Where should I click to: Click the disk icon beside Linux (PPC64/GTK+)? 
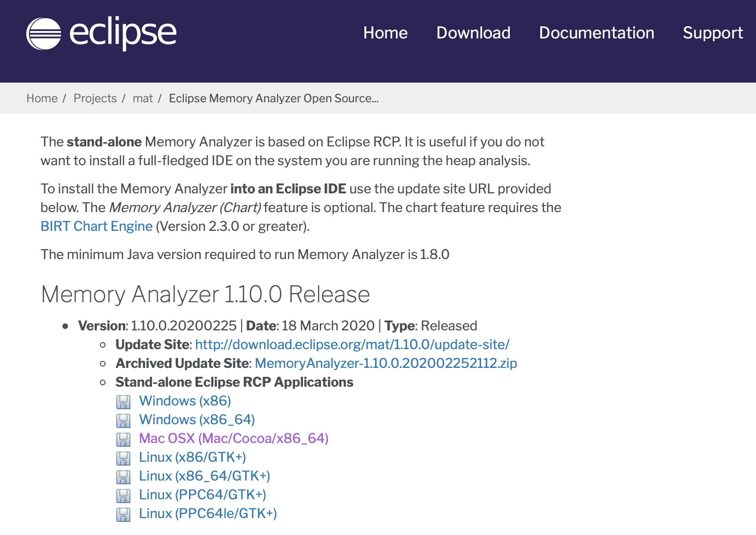[123, 496]
